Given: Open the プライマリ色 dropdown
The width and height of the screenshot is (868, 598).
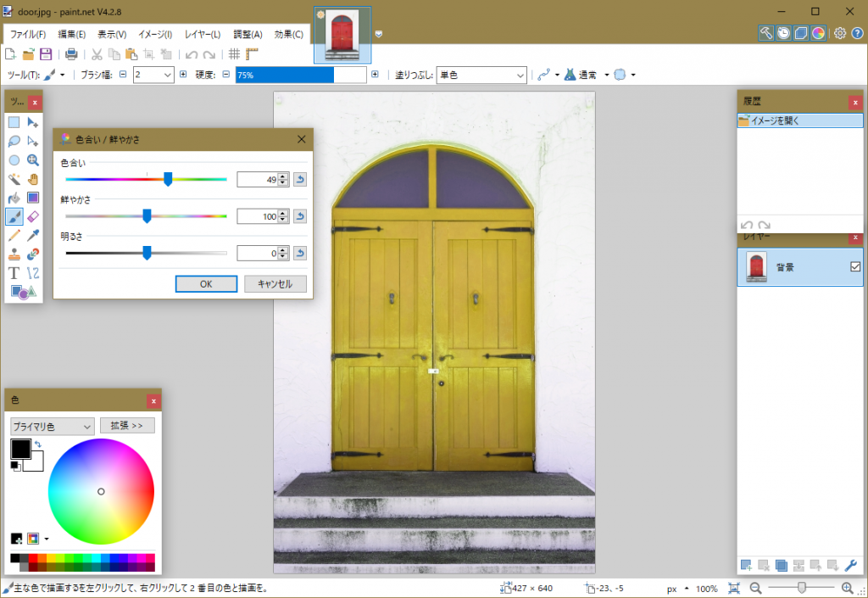Looking at the screenshot, I should coord(52,426).
